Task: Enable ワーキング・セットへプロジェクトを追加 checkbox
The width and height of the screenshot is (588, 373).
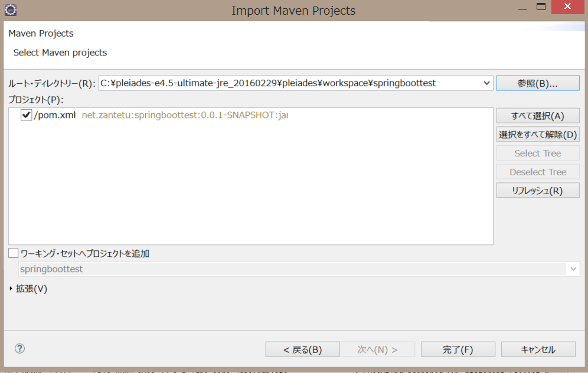Action: (12, 253)
